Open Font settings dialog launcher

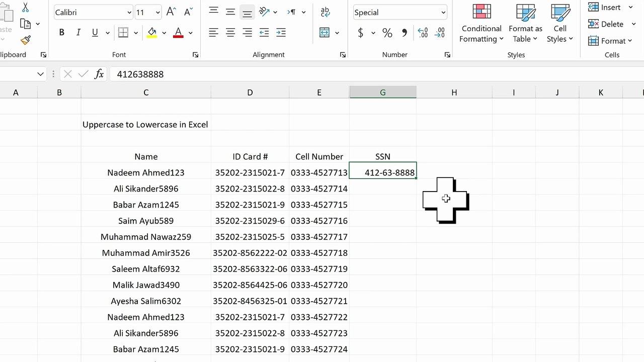[x=195, y=55]
